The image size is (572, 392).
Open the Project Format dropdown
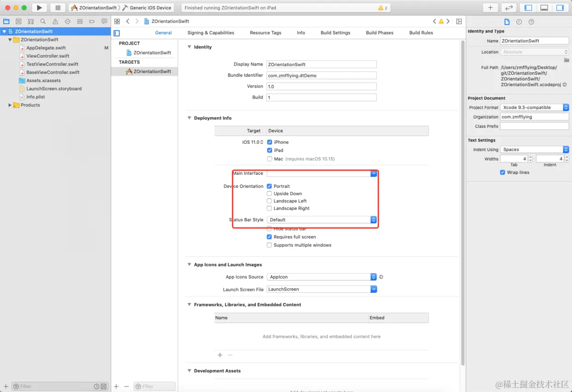pos(535,107)
